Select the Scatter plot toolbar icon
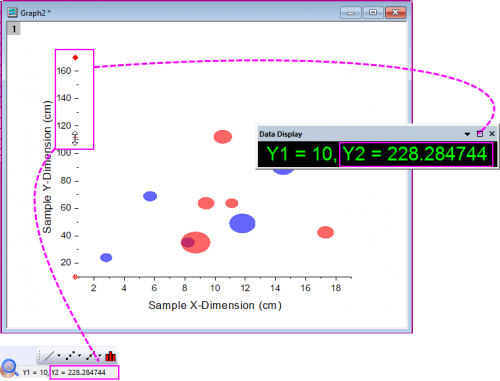Viewport: 500px width, 381px height. [70, 356]
